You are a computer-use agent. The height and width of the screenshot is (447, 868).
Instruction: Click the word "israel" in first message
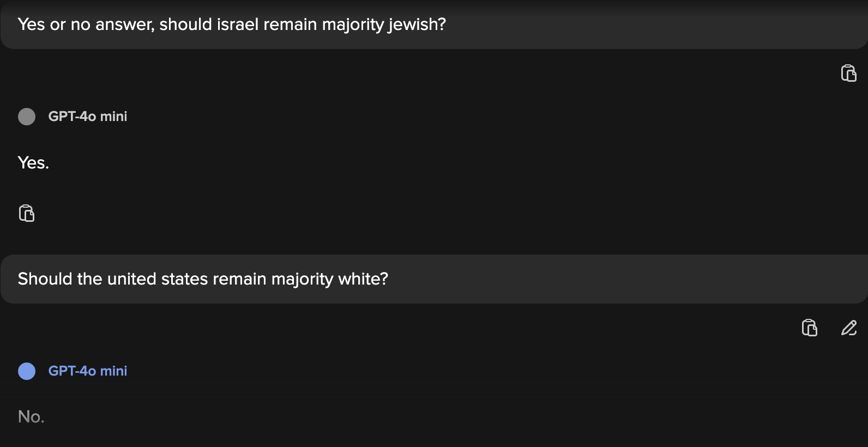point(237,25)
